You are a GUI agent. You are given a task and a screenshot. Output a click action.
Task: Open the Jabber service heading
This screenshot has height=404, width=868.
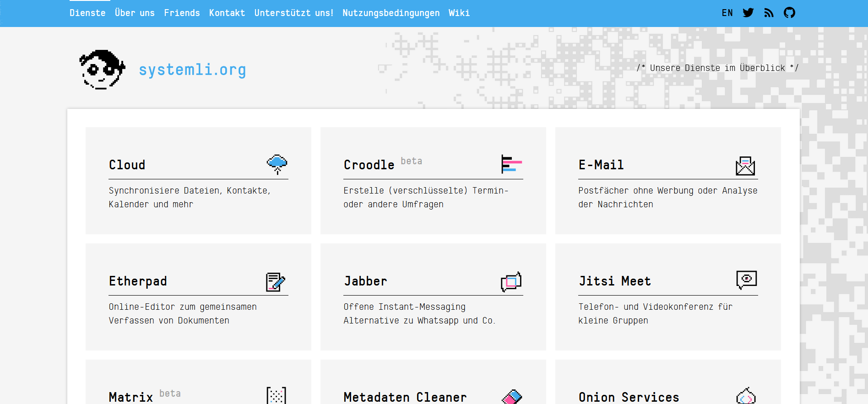tap(365, 281)
